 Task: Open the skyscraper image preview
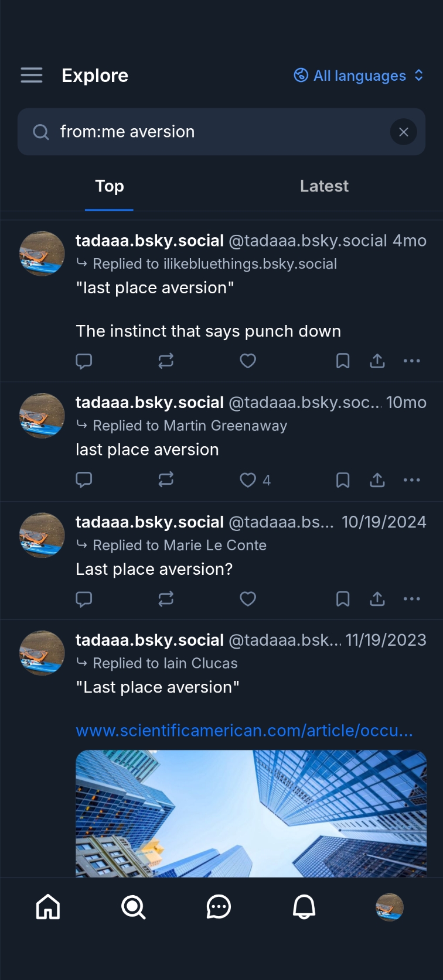(x=251, y=814)
